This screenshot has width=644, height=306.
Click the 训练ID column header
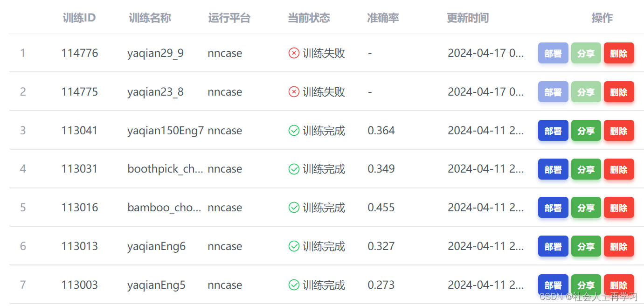click(x=79, y=18)
